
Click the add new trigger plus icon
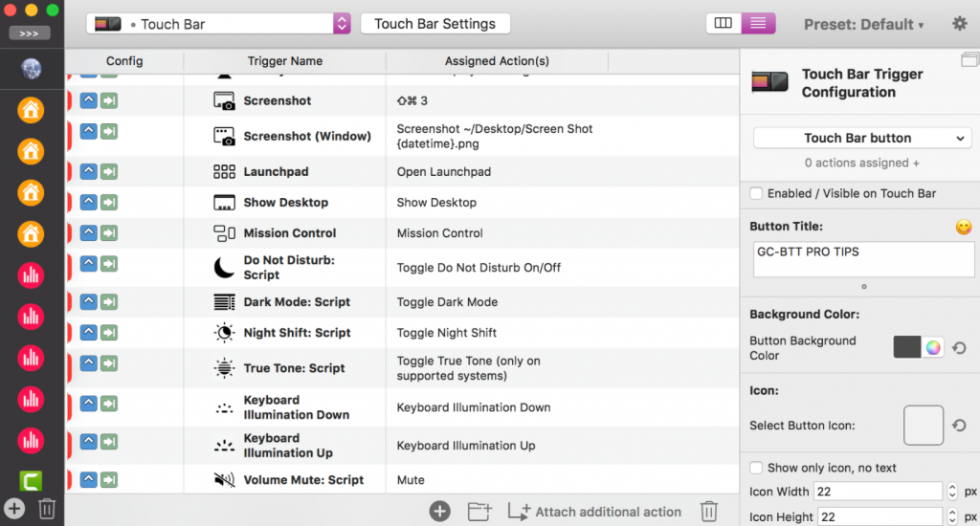click(440, 511)
